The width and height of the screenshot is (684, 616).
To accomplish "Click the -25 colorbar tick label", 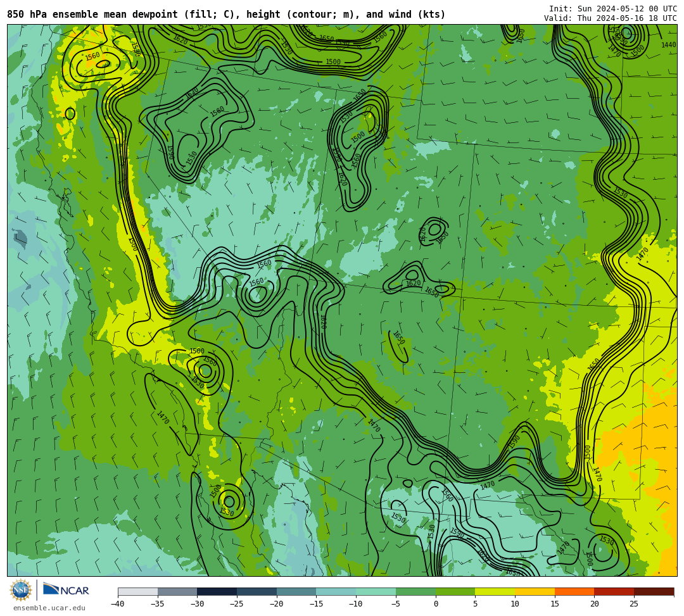I will pyautogui.click(x=236, y=604).
